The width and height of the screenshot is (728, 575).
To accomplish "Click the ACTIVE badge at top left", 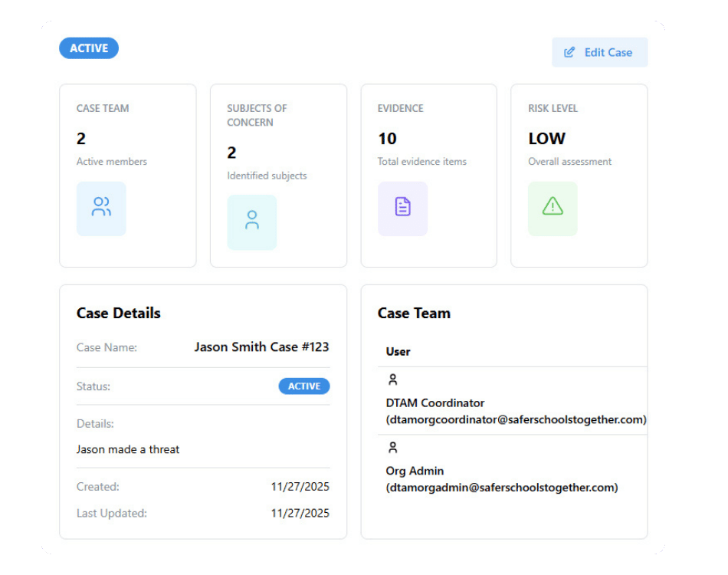I will pyautogui.click(x=89, y=48).
